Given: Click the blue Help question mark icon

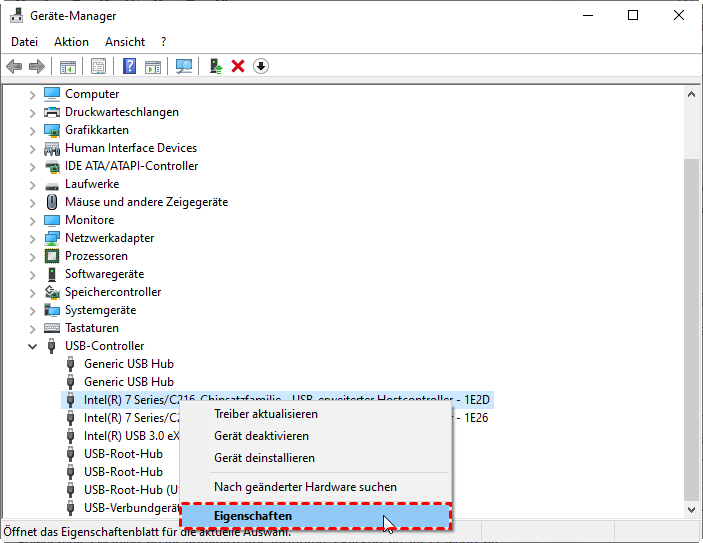Looking at the screenshot, I should [130, 67].
